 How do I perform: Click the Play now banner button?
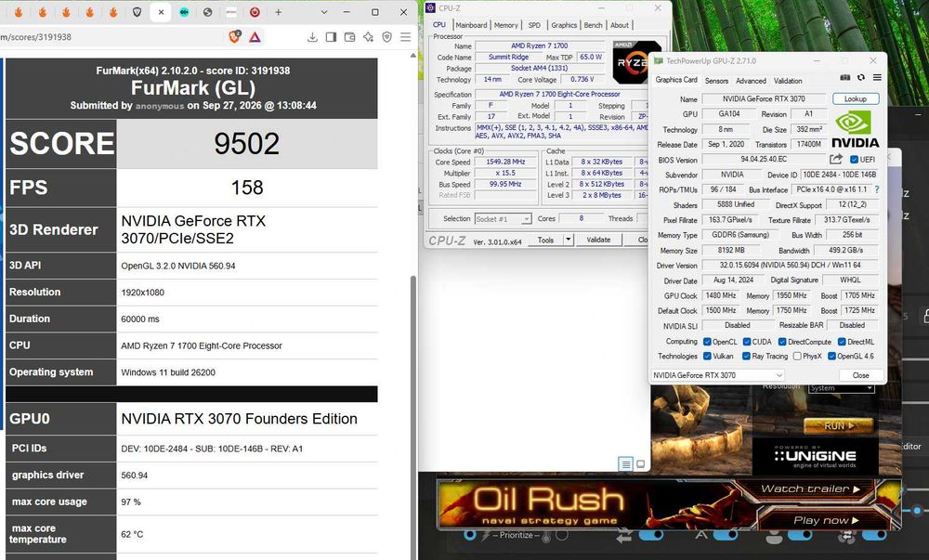826,520
